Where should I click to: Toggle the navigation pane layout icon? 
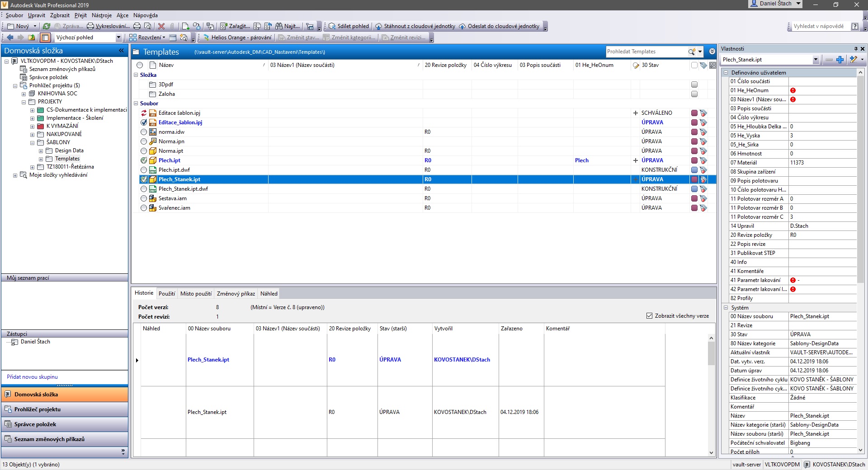[x=45, y=38]
